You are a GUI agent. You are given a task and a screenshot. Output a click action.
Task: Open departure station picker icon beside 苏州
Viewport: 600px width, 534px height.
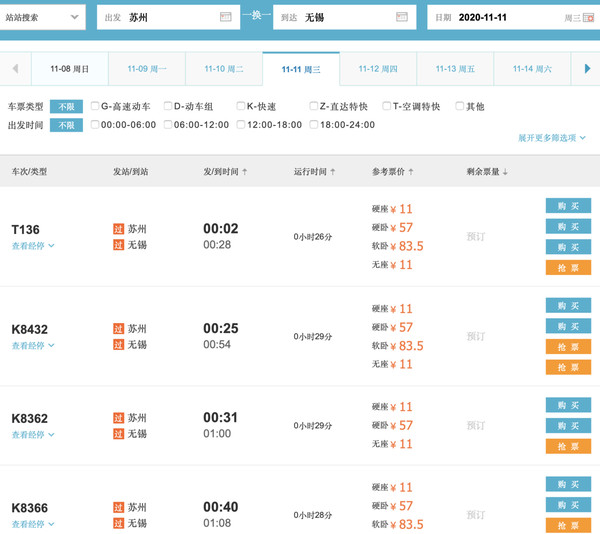click(225, 17)
